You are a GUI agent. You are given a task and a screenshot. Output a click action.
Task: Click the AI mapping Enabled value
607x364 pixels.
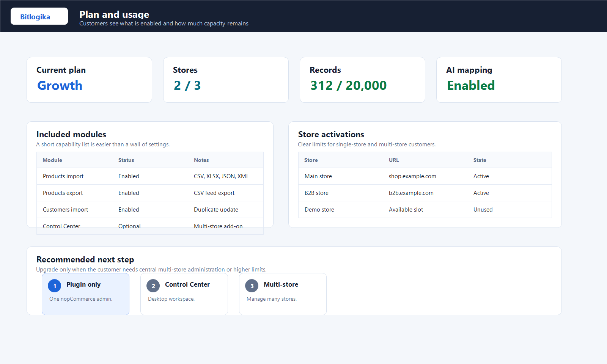pos(471,85)
